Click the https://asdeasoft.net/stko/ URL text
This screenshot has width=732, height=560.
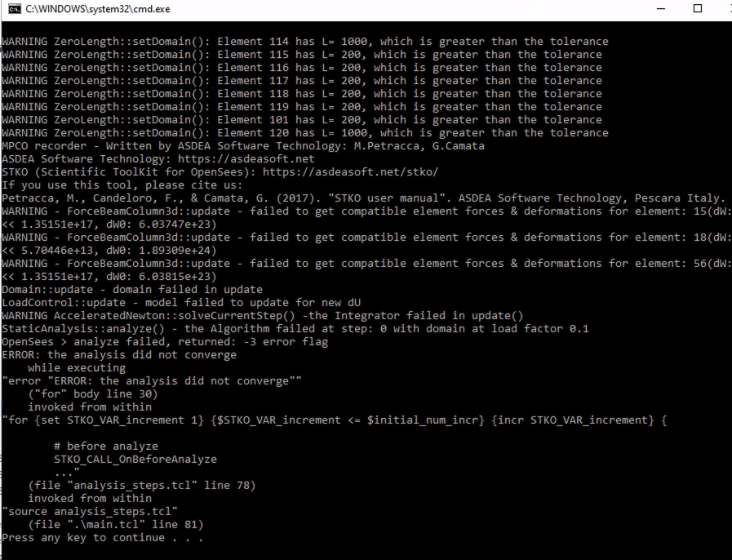pyautogui.click(x=350, y=172)
